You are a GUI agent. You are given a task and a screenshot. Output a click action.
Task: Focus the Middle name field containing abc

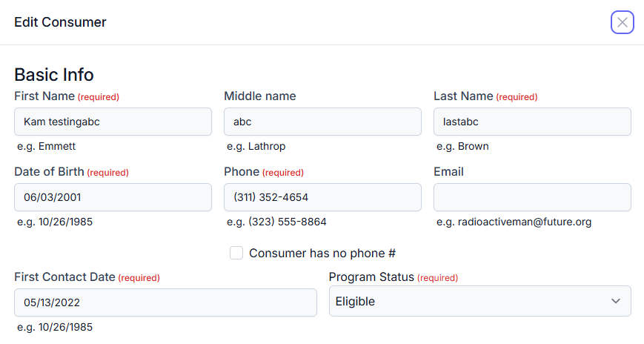(x=322, y=122)
